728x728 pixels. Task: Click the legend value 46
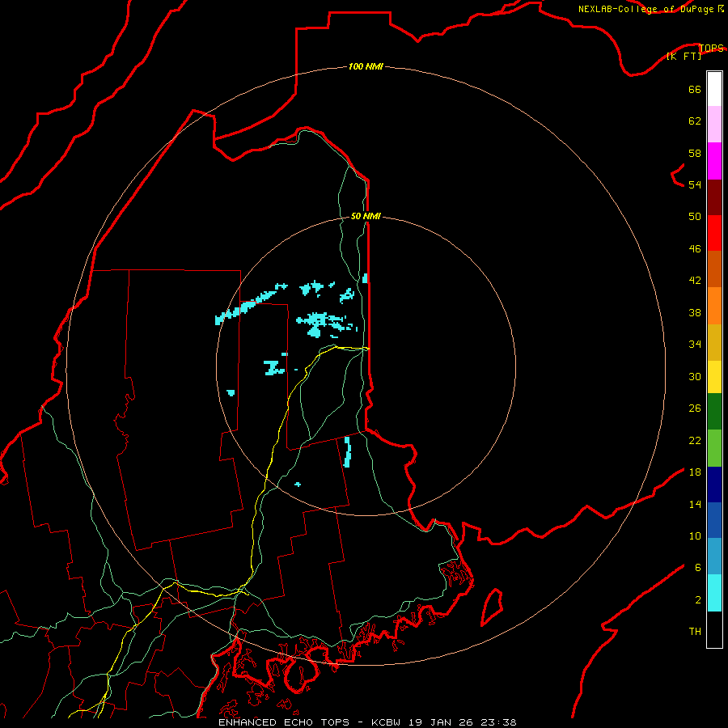coord(695,248)
